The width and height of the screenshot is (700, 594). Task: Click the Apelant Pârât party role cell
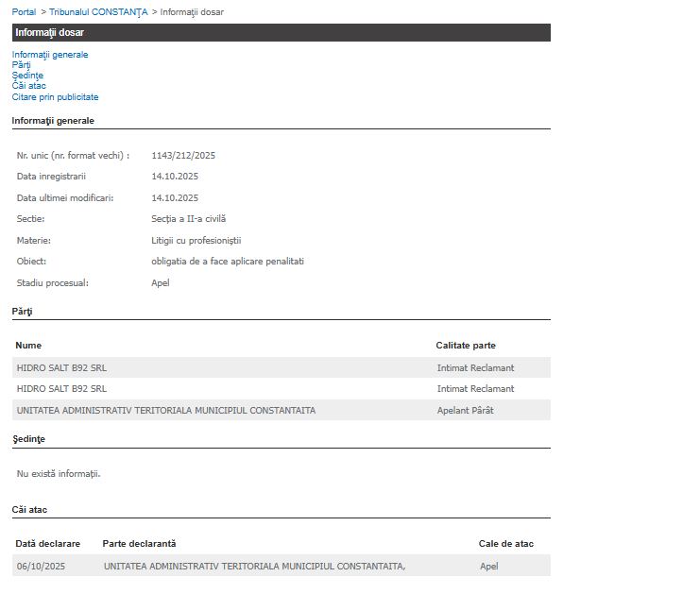click(465, 411)
